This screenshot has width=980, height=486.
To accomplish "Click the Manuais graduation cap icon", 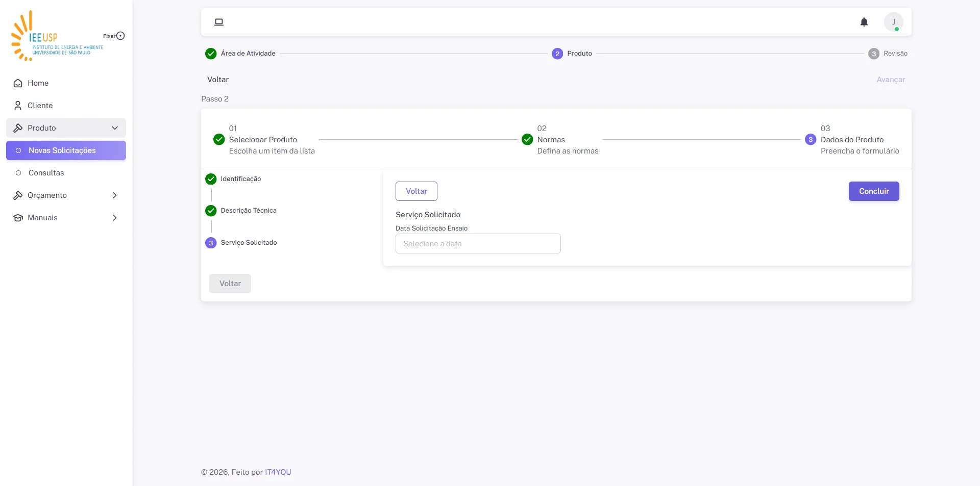I will pyautogui.click(x=18, y=218).
